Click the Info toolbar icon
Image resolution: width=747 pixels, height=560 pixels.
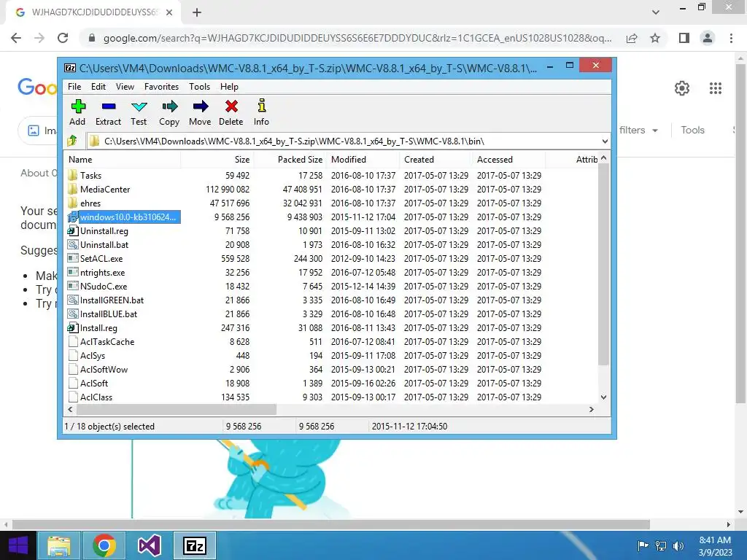[x=262, y=105]
